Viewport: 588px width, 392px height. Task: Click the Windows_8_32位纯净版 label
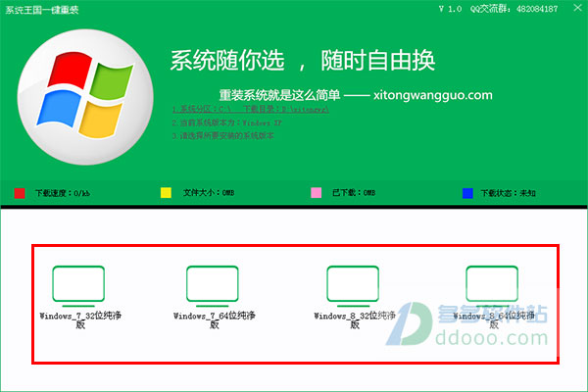354,320
